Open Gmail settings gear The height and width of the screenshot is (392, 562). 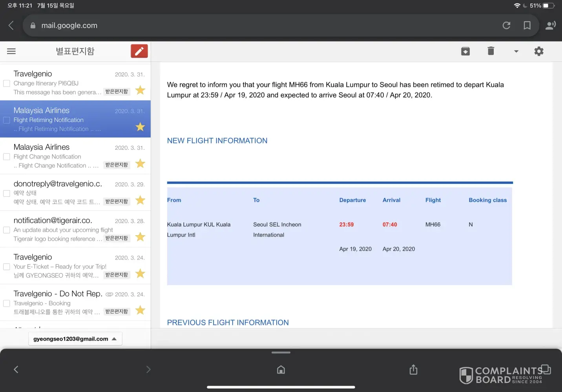point(539,51)
